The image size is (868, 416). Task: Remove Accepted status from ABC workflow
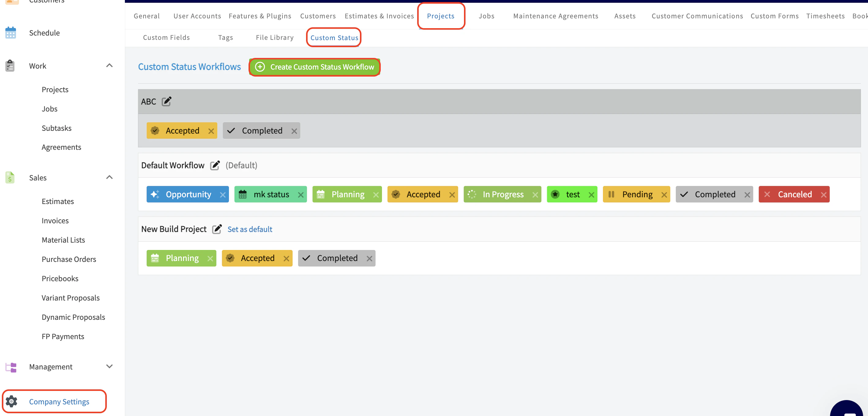pyautogui.click(x=211, y=131)
